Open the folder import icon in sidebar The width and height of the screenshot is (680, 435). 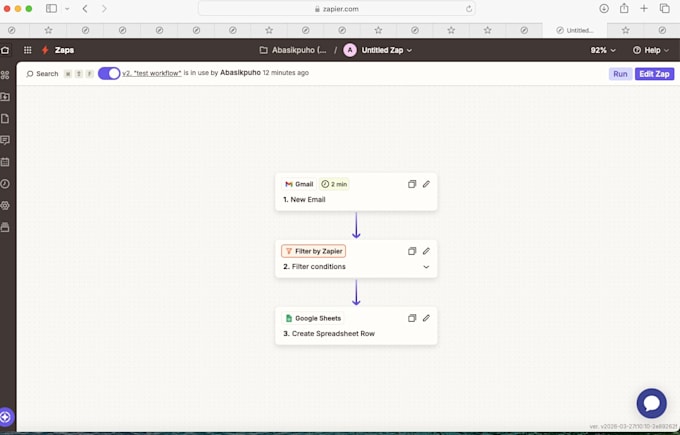pos(5,97)
